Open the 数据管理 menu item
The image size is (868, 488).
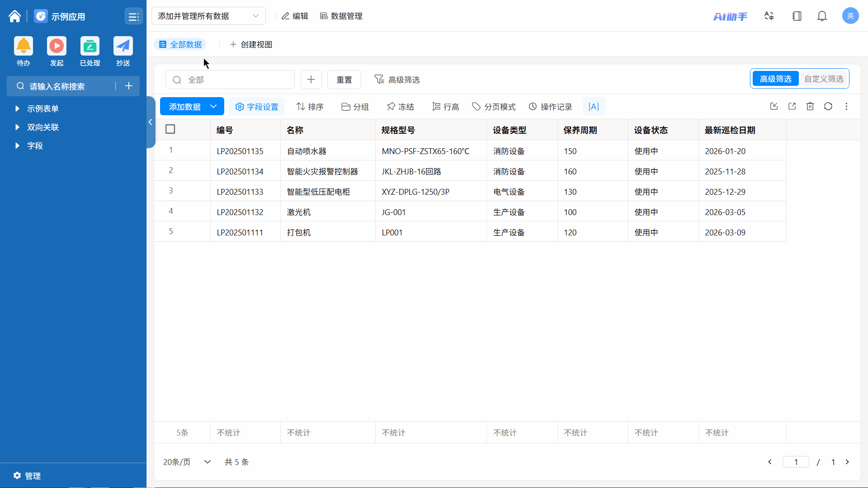click(x=341, y=16)
